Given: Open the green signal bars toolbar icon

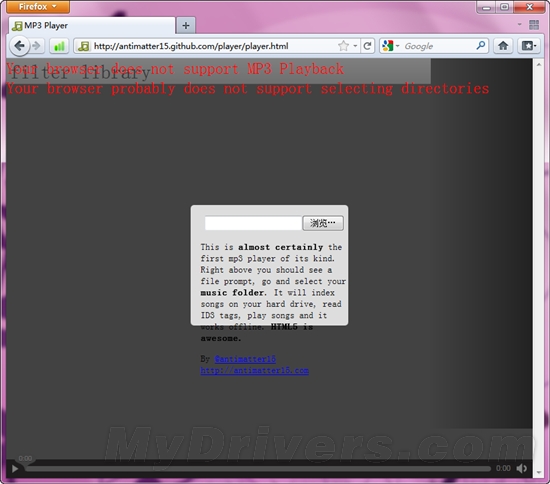Looking at the screenshot, I should click(x=59, y=46).
